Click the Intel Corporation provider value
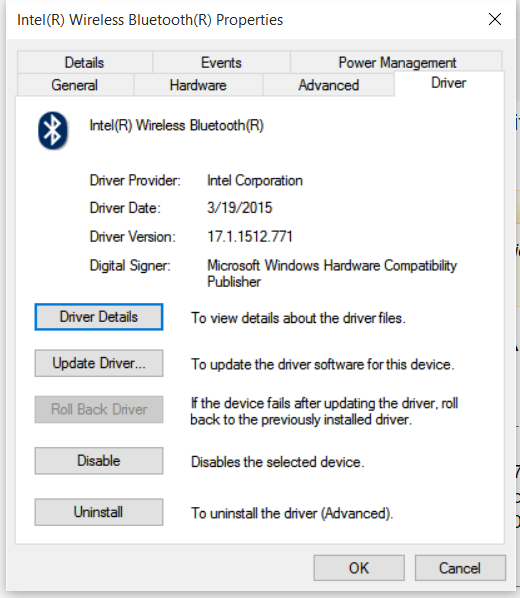The image size is (520, 598). pyautogui.click(x=255, y=180)
